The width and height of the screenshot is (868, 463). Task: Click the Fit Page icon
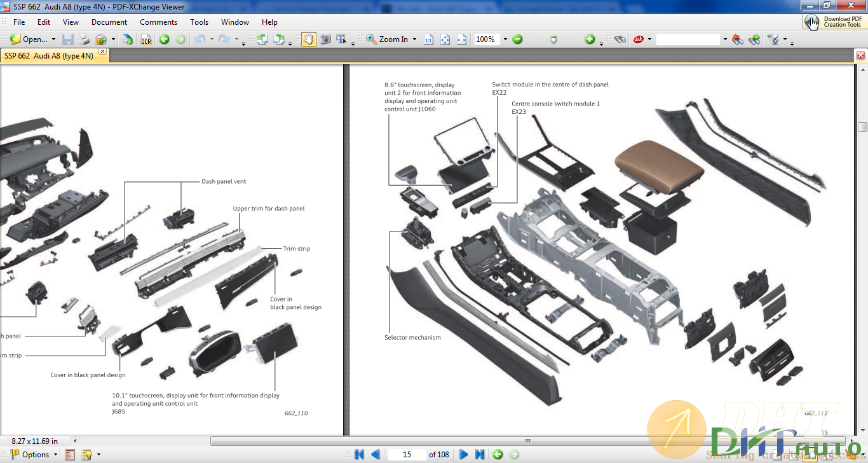(x=445, y=39)
